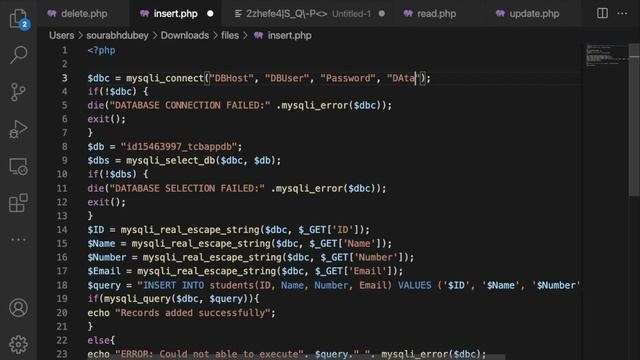Switch to the update.php tab
The height and width of the screenshot is (360, 640).
[x=534, y=13]
